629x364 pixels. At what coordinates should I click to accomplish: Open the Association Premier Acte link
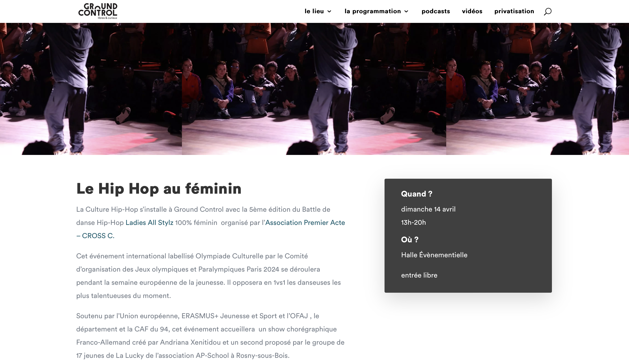305,222
